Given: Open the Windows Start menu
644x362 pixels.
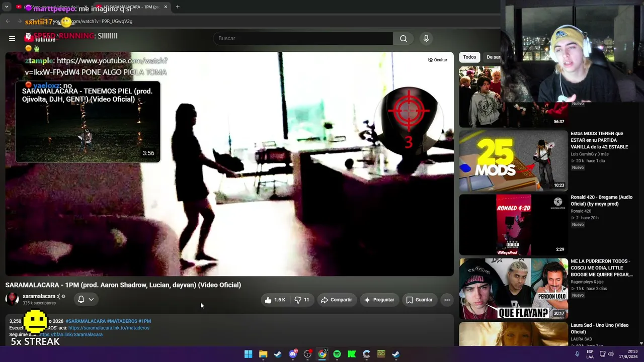Looking at the screenshot, I should [x=248, y=354].
